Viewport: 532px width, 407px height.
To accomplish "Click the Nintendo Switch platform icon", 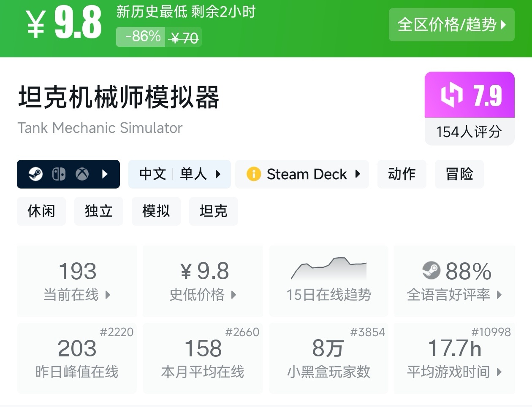I will coord(59,174).
